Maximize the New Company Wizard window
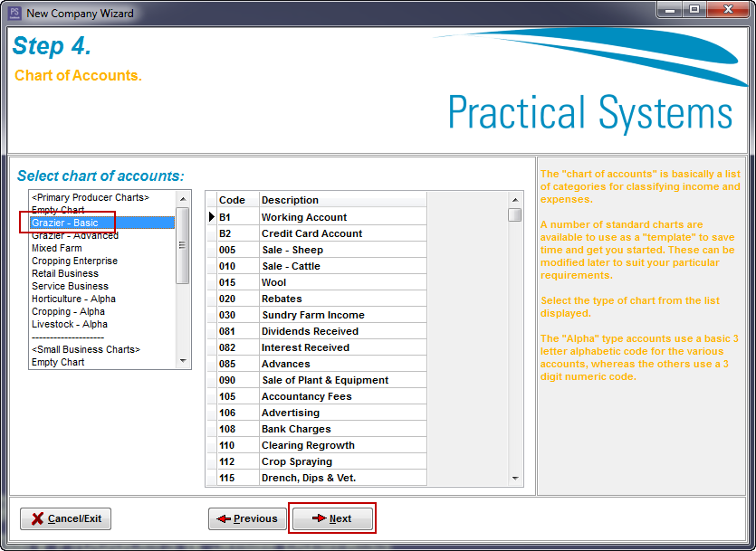 (694, 10)
